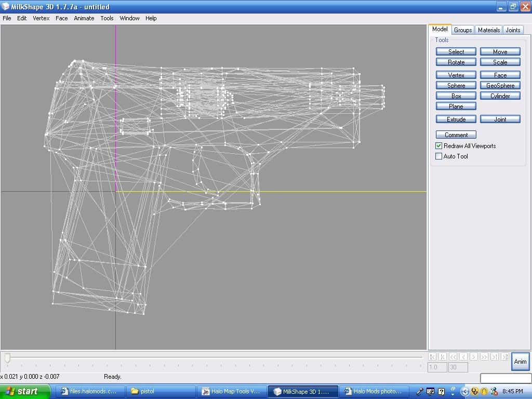
Task: Select the Joint tool
Action: pyautogui.click(x=500, y=119)
